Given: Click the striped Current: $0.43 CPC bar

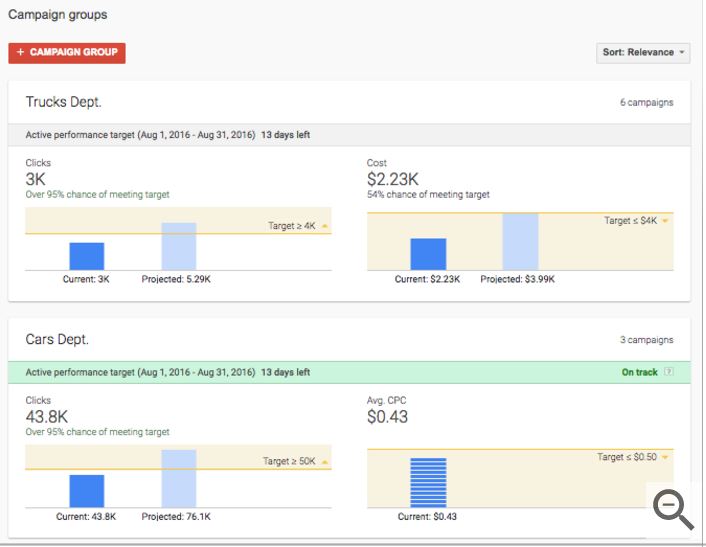Looking at the screenshot, I should 428,483.
